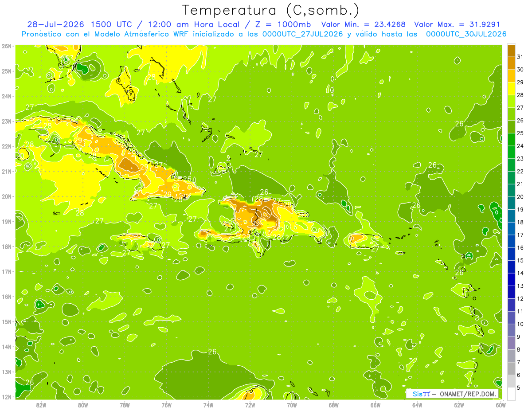Pick the yellow swatch between 28 and 29

[x=512, y=89]
